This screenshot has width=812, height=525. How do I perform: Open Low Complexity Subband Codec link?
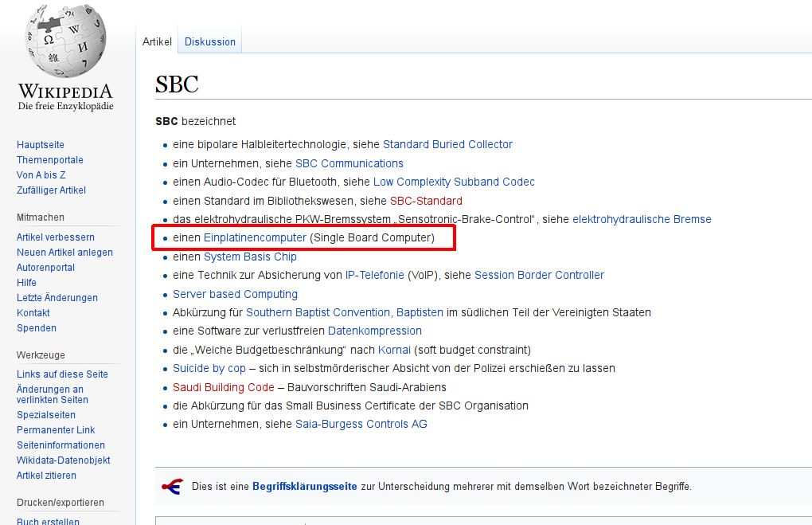(454, 182)
